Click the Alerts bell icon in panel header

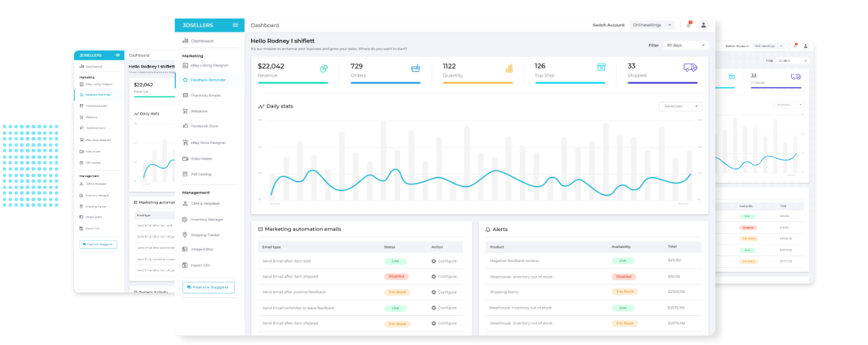488,230
